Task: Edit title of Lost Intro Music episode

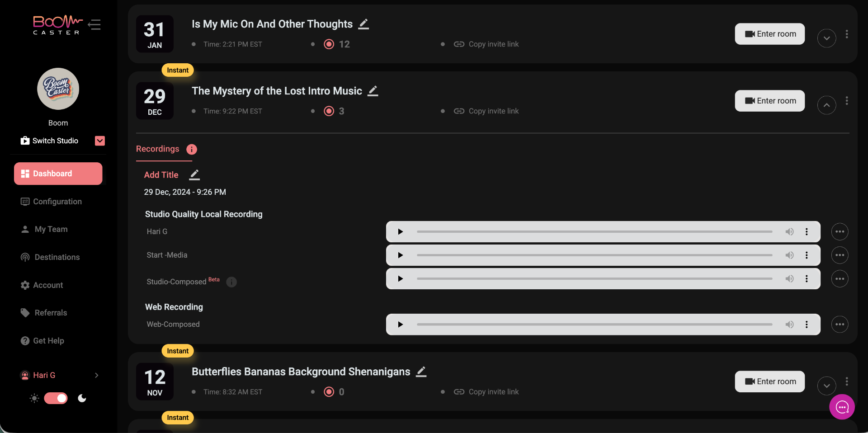Action: click(x=373, y=91)
